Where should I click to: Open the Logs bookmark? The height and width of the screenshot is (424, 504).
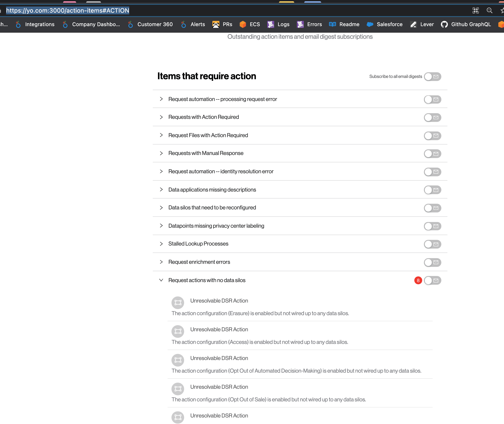pos(278,24)
